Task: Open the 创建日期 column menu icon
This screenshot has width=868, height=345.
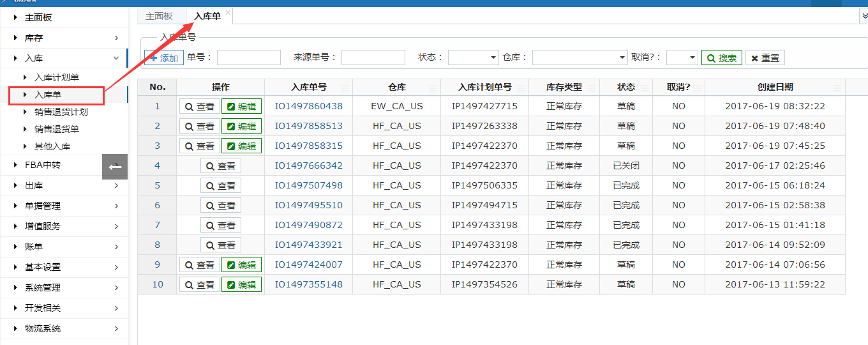Action: [837, 88]
